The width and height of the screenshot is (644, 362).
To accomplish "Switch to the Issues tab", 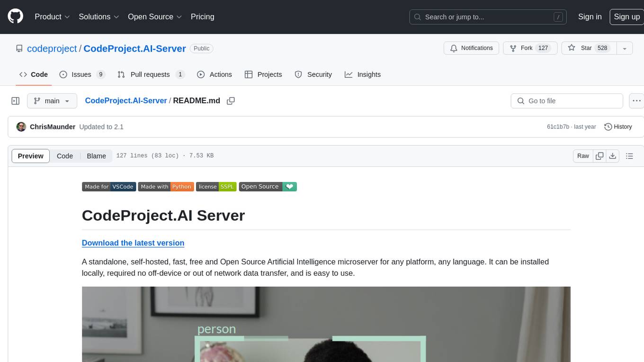I will click(82, 74).
